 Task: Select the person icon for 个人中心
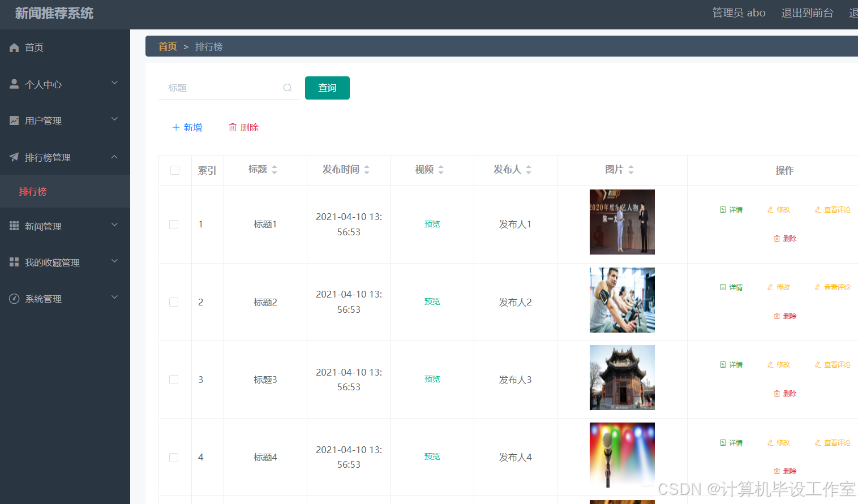(x=14, y=84)
